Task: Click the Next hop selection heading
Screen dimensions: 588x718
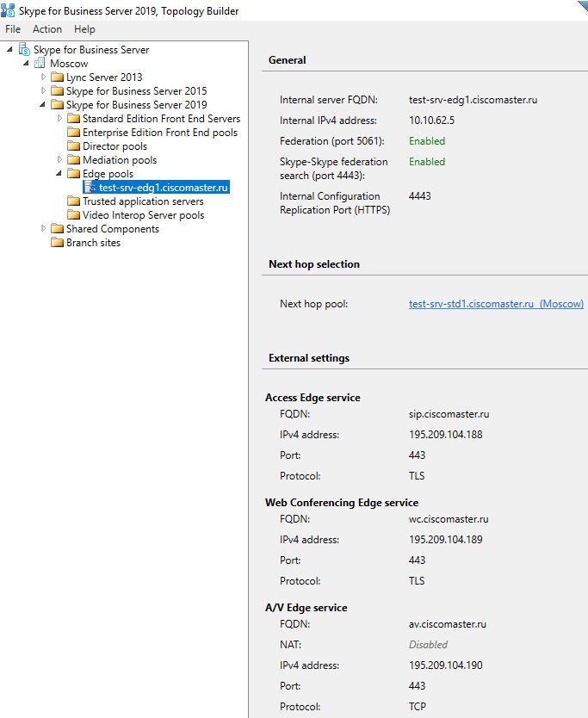Action: click(314, 264)
